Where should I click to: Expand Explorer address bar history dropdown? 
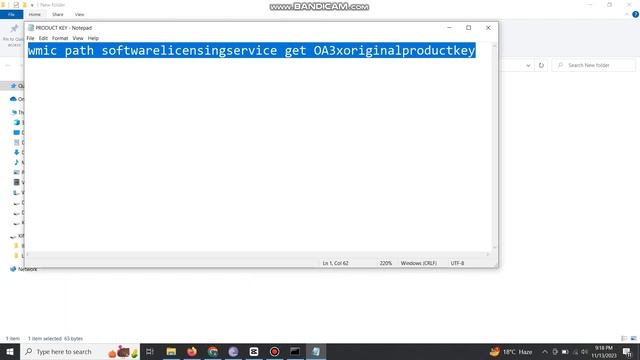(528, 65)
